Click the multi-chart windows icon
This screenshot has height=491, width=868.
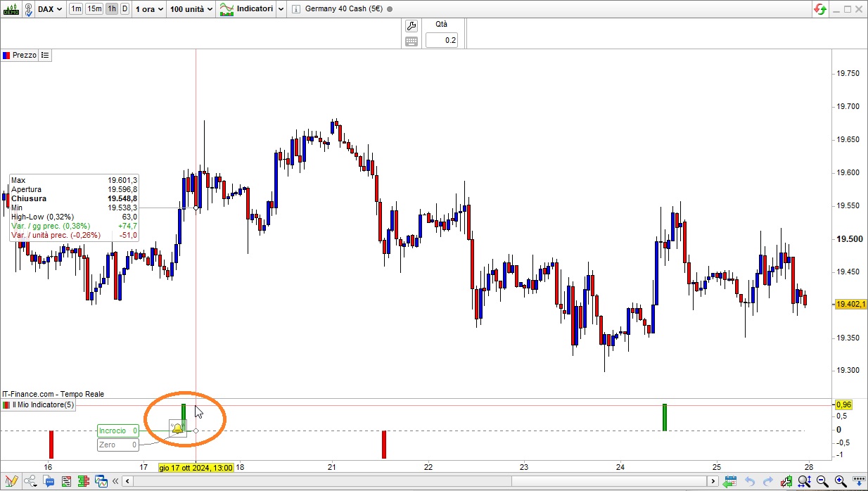101,482
